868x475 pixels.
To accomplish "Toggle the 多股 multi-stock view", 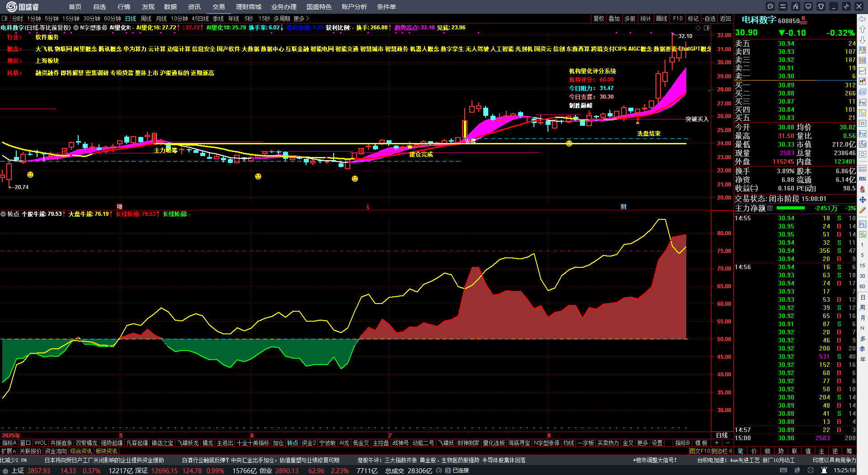I will tap(630, 19).
